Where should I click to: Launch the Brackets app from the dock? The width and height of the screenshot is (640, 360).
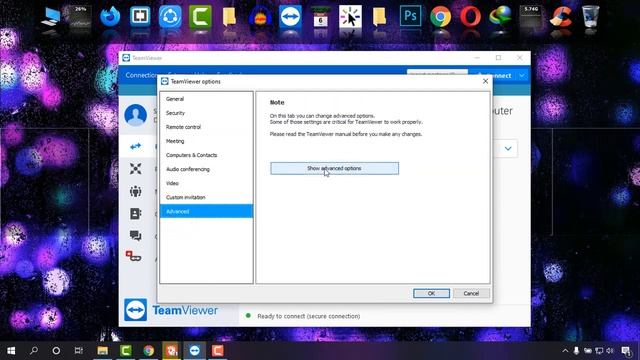pos(140,16)
